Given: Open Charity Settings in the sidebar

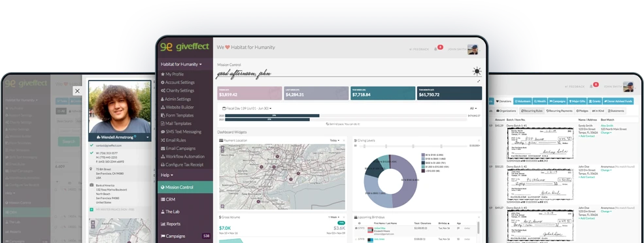Looking at the screenshot, I should tap(177, 91).
